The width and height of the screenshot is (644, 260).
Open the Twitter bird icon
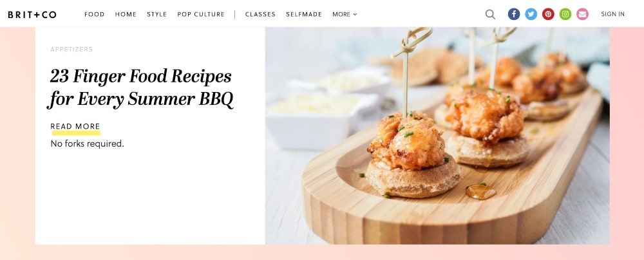[531, 14]
